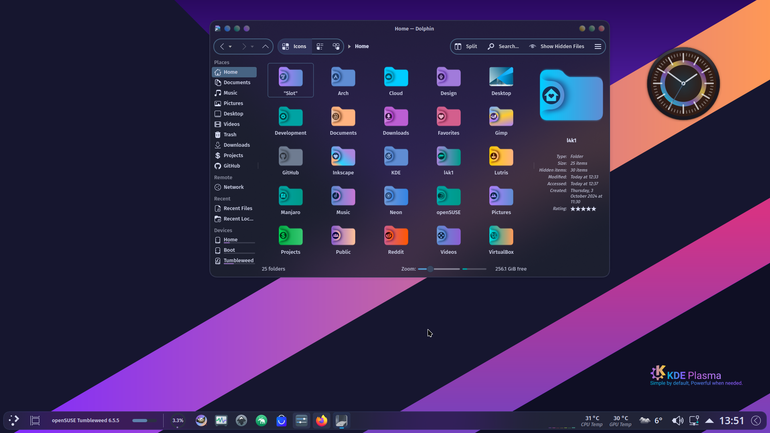Screen dimensions: 770x433
Task: Open the forward history dropdown arrow
Action: coord(252,47)
